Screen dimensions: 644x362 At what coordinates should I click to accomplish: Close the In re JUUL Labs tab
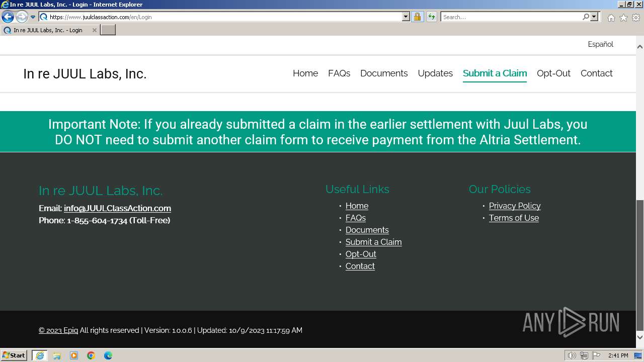[94, 30]
